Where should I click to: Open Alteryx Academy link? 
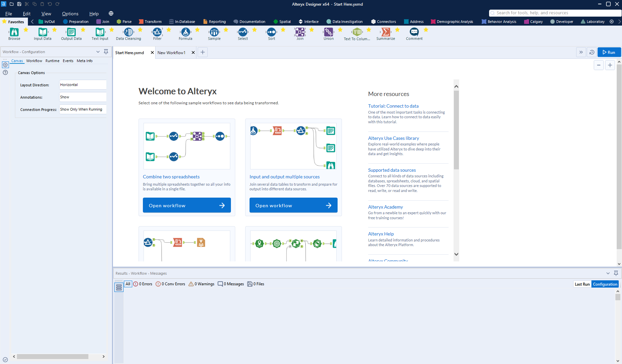385,207
